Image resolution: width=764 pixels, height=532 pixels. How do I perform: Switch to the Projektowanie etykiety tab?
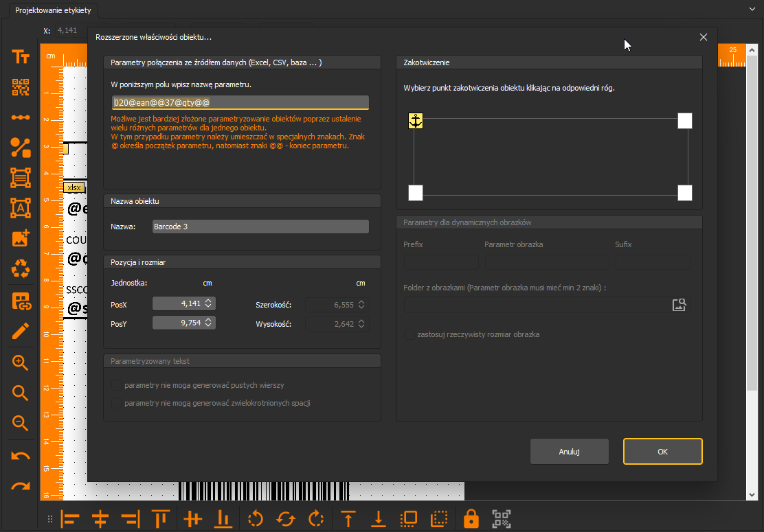pos(53,10)
